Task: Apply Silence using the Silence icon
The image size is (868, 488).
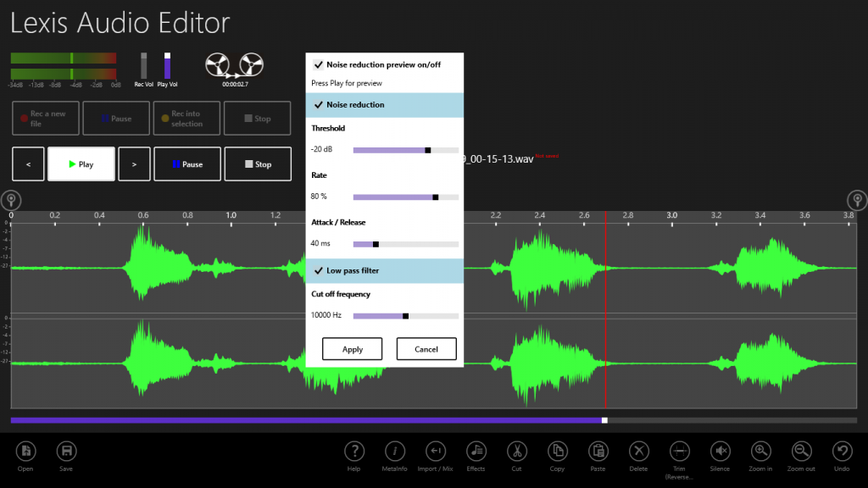Action: coord(720,452)
